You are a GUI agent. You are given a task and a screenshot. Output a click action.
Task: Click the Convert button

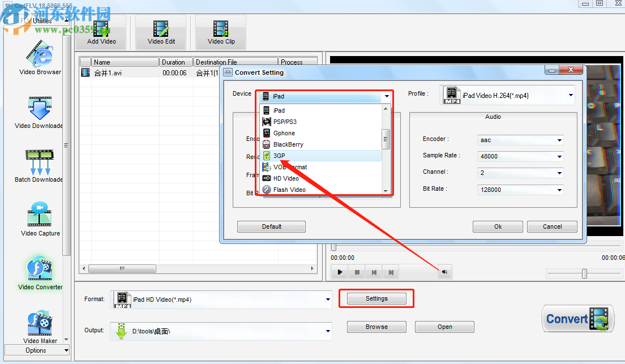pos(577,319)
